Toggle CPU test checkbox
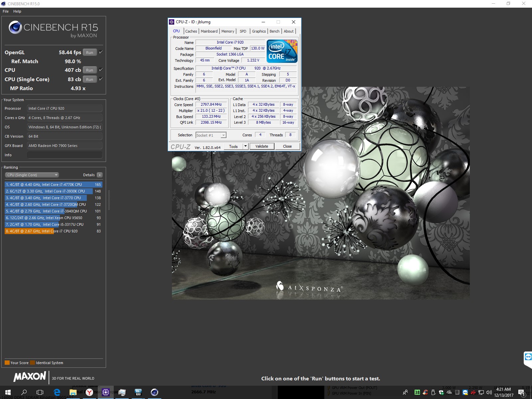The image size is (532, 399). tap(101, 70)
